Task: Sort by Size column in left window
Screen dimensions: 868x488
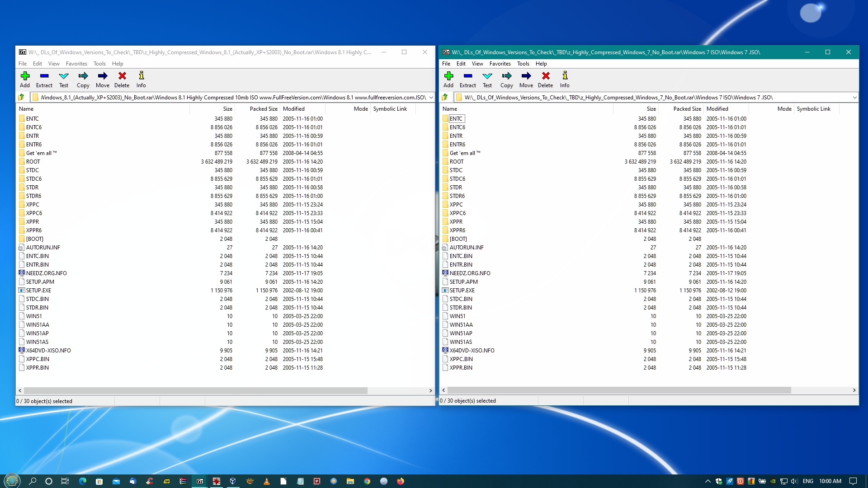Action: click(x=212, y=109)
